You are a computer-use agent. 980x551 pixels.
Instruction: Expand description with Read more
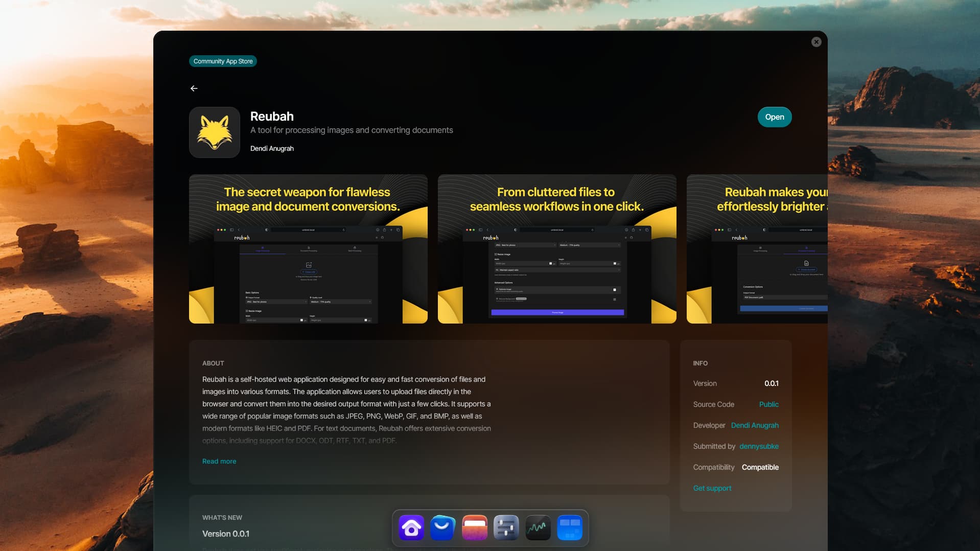(x=219, y=461)
